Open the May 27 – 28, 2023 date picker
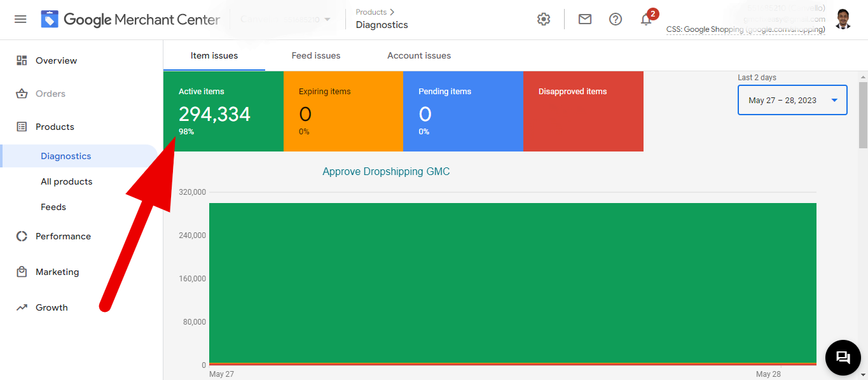The height and width of the screenshot is (380, 868). pos(792,100)
